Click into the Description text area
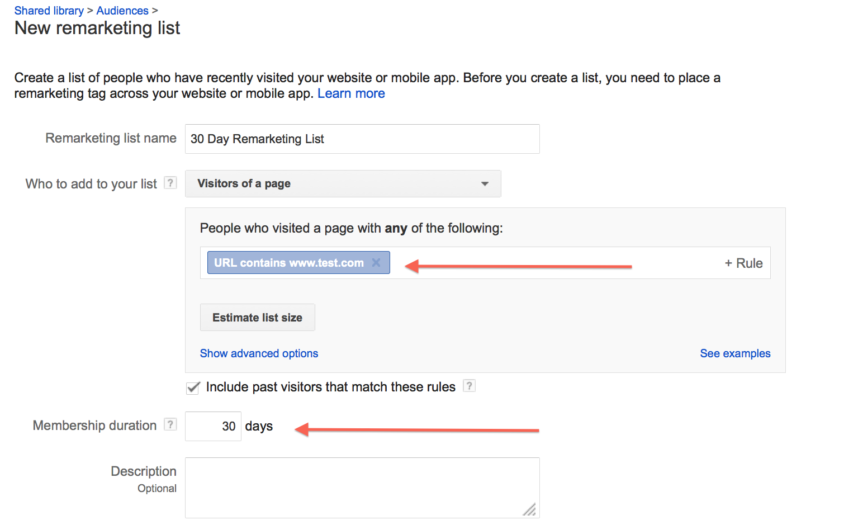 (362, 488)
